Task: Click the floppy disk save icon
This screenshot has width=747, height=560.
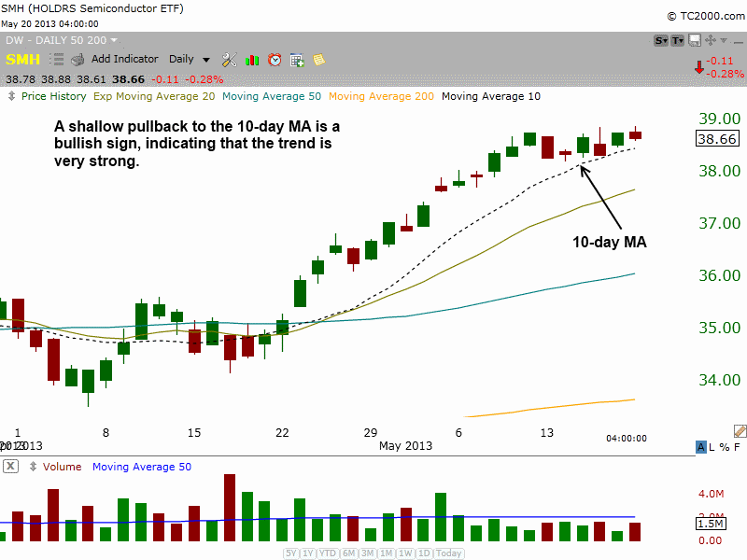Action: 695,40
